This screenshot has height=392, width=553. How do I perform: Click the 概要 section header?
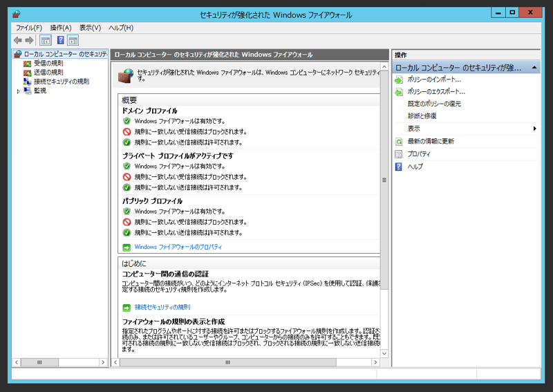coord(129,100)
